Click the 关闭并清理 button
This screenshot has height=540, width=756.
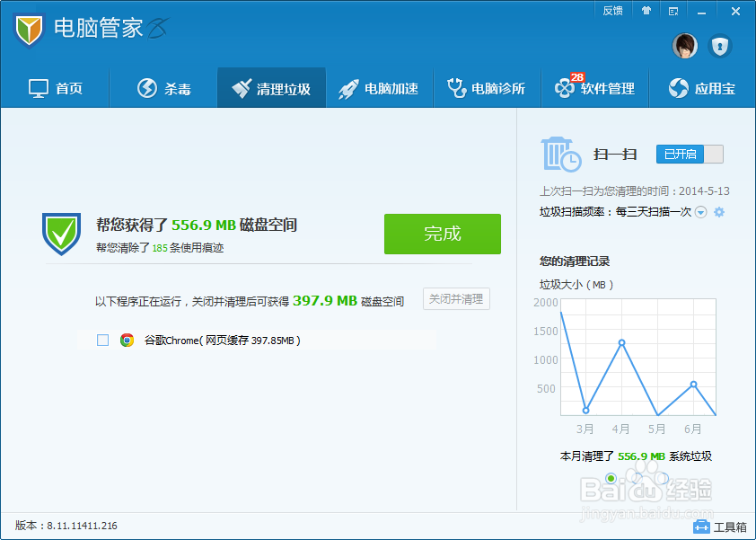click(456, 298)
